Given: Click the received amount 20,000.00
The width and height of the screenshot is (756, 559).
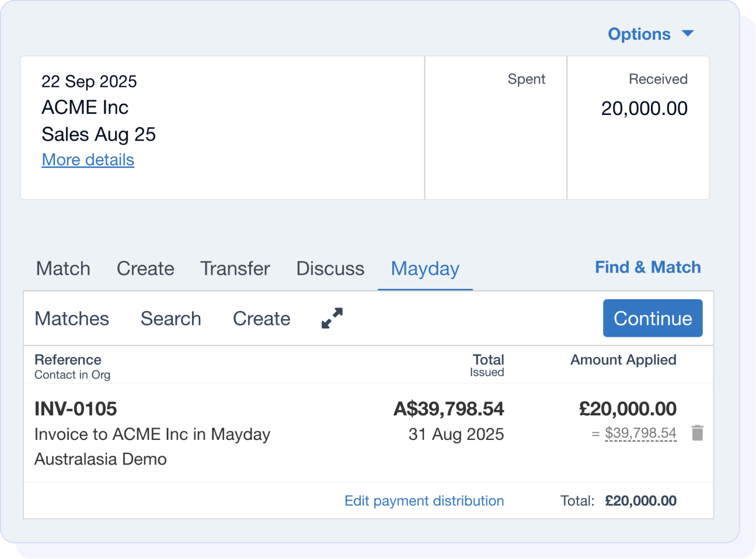Looking at the screenshot, I should (644, 108).
